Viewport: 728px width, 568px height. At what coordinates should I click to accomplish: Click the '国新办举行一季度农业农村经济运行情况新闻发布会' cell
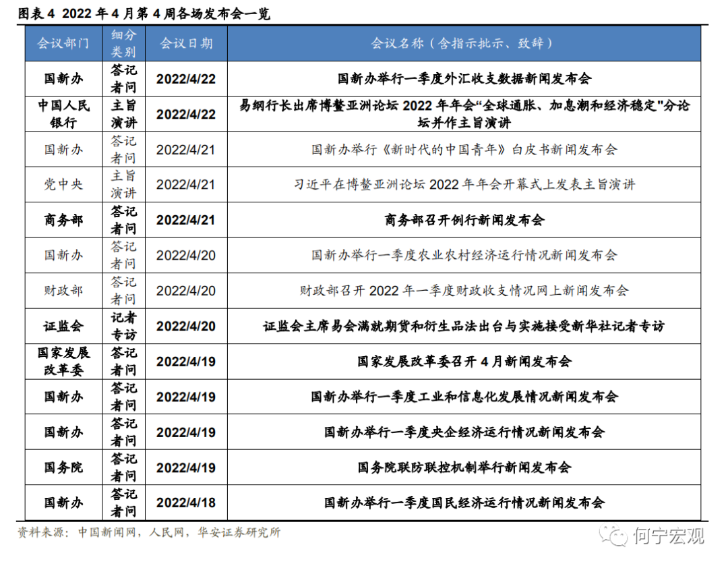click(x=464, y=255)
